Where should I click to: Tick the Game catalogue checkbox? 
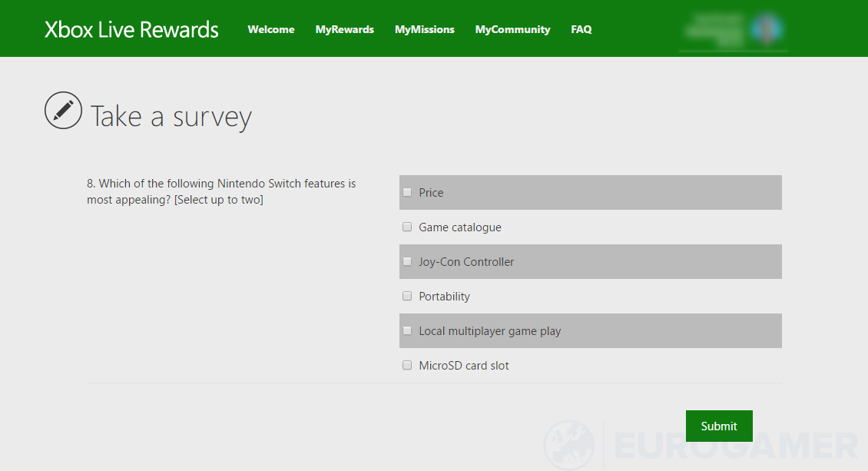407,227
